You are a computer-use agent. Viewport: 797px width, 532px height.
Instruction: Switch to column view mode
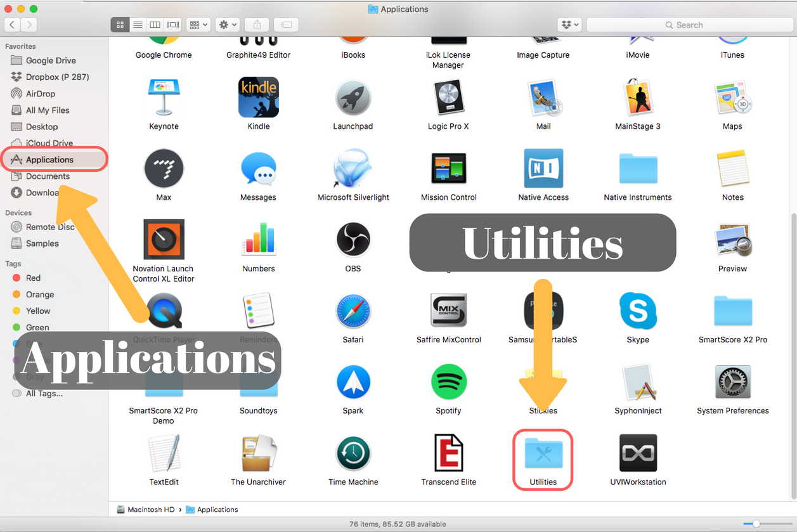[155, 25]
